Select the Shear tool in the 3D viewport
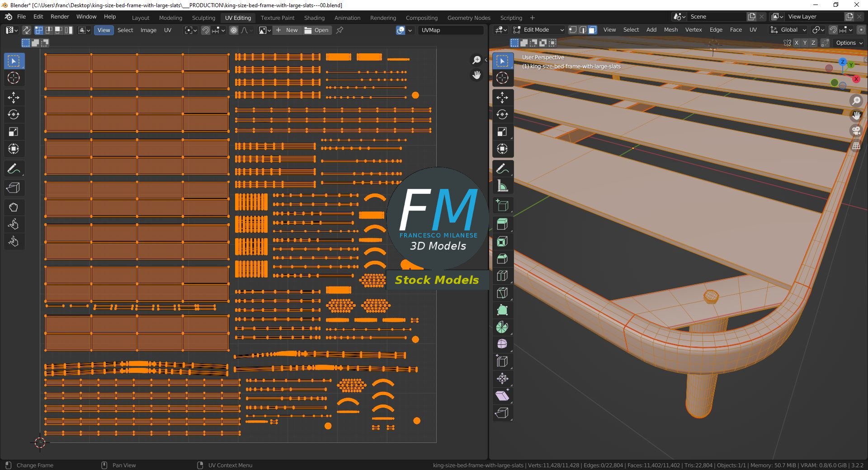This screenshot has width=868, height=470. (x=502, y=396)
